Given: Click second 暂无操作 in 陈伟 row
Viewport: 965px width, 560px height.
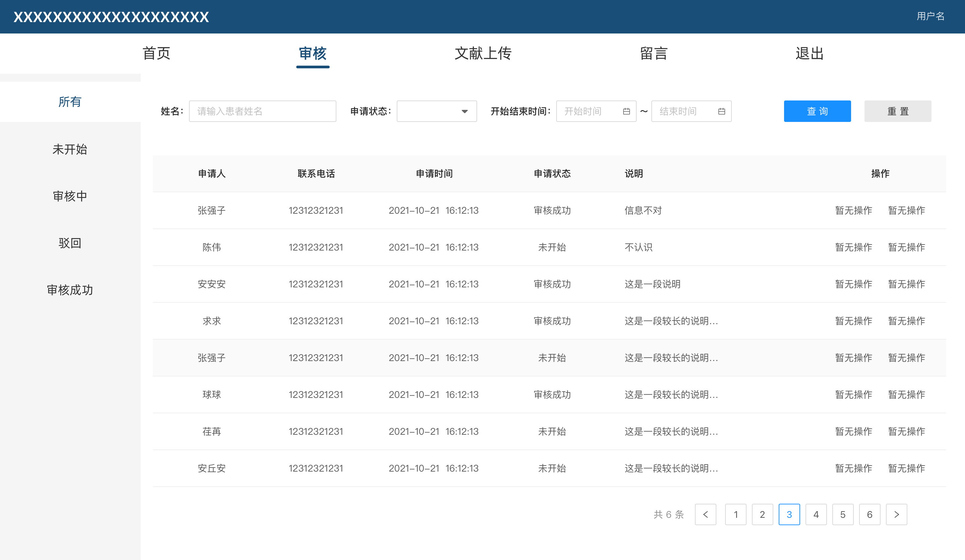Looking at the screenshot, I should [x=906, y=247].
